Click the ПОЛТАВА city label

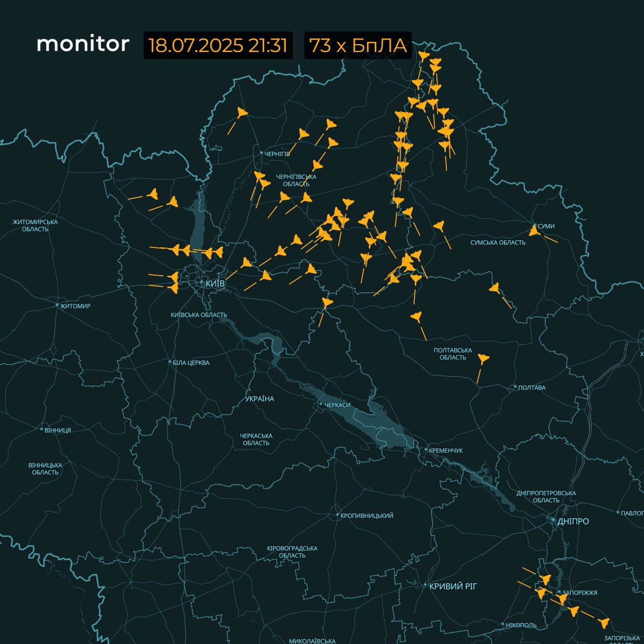532,388
